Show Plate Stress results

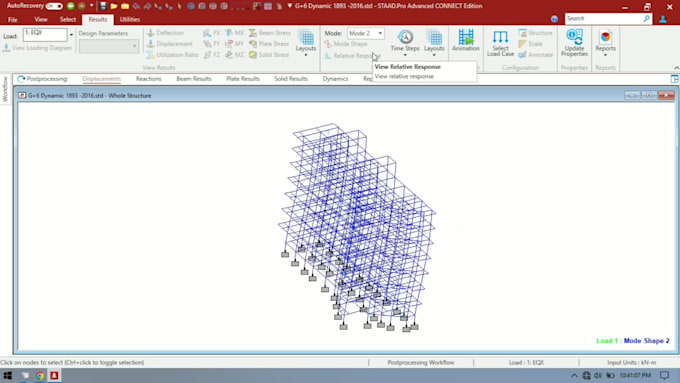tap(269, 44)
